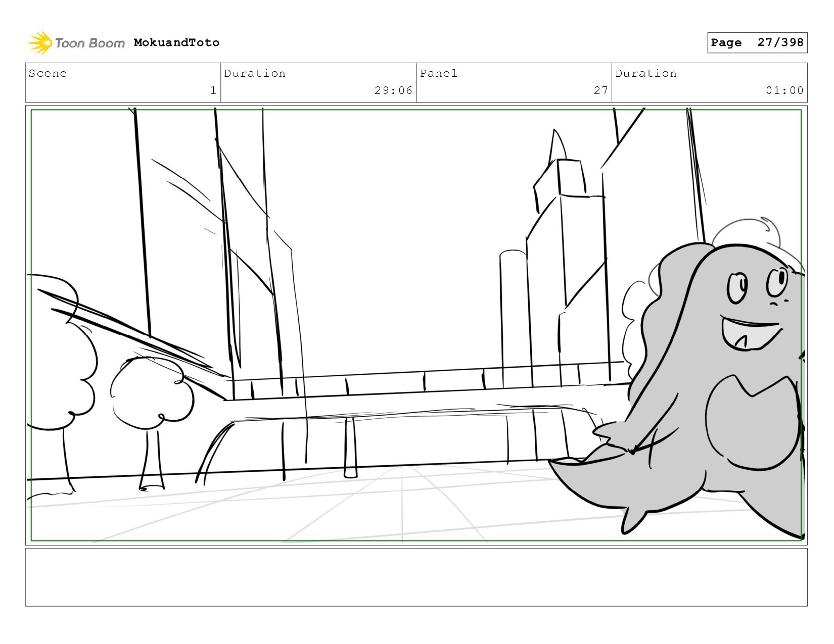Select the Panel label
This screenshot has width=834, height=644.
tap(439, 73)
